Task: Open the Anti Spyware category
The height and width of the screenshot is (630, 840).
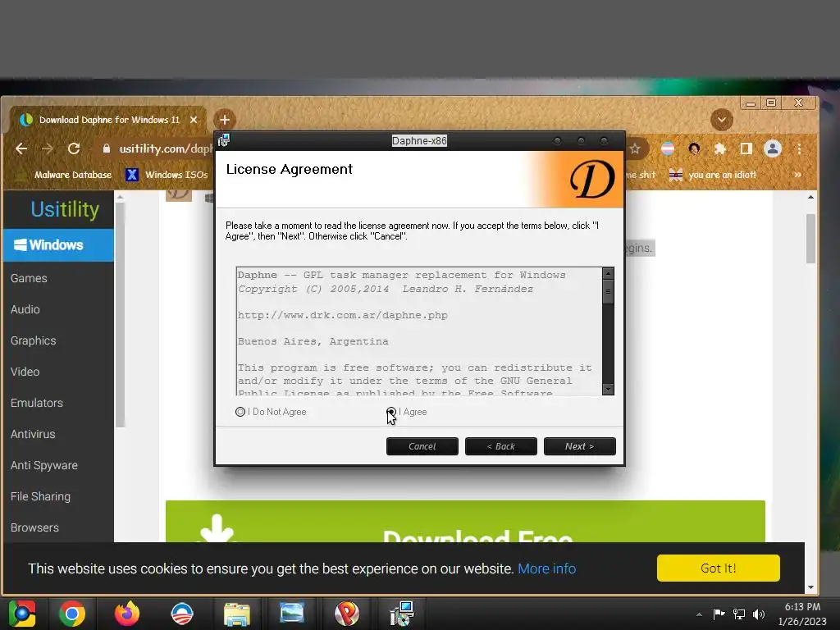Action: [44, 465]
